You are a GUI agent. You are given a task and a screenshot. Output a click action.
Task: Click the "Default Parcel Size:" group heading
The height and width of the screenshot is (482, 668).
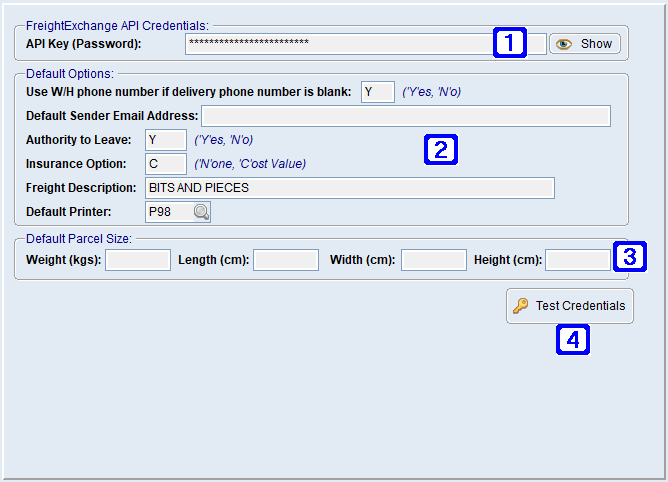point(79,239)
